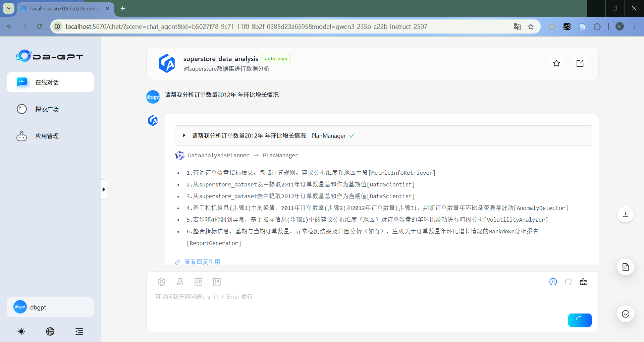Click the scroll-to-bottom download arrow button
Screen dimensions: 644x342
tap(625, 214)
